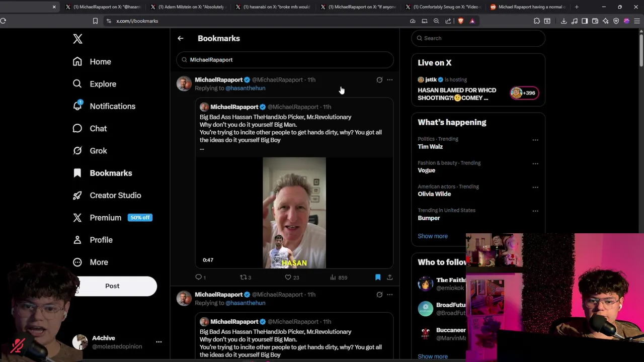Screen dimensions: 644x362
Task: Go to the Home feed
Action: [x=100, y=61]
